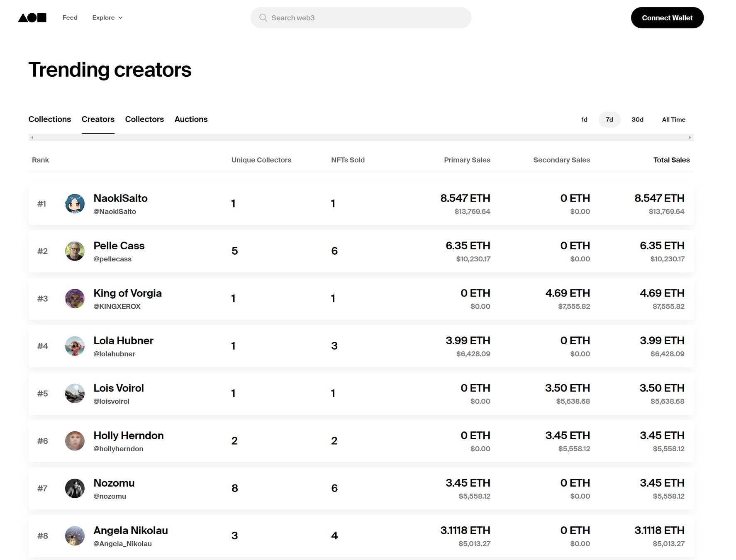Open NaokiSaito's avatar picture
Screen dimensions: 736x560
point(75,204)
